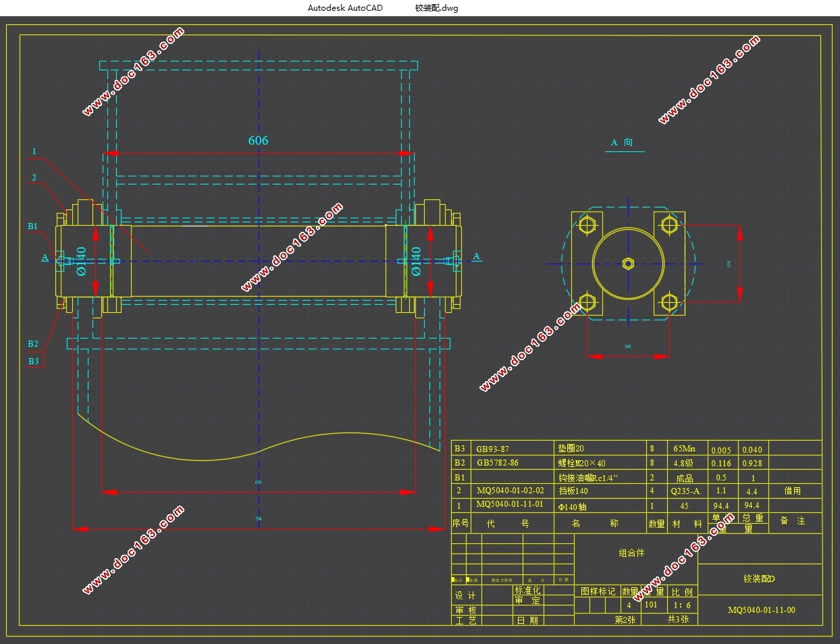Click the GB5782-86 cell in parts list

(x=498, y=463)
